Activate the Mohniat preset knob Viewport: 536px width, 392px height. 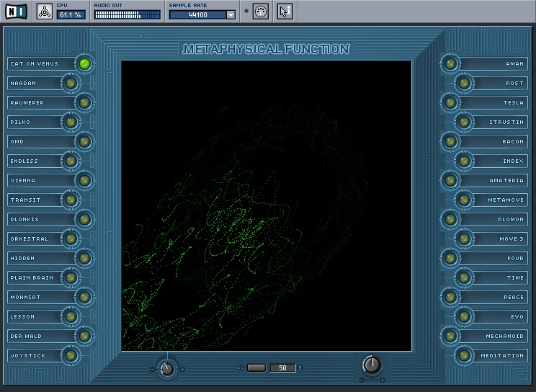click(84, 298)
